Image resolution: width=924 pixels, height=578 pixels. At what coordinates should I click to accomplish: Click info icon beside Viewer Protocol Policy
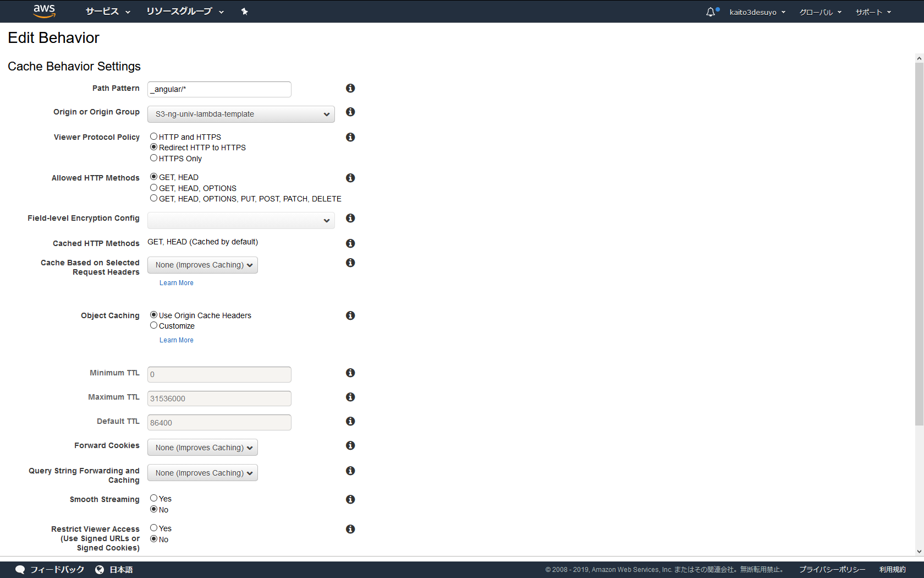(350, 137)
